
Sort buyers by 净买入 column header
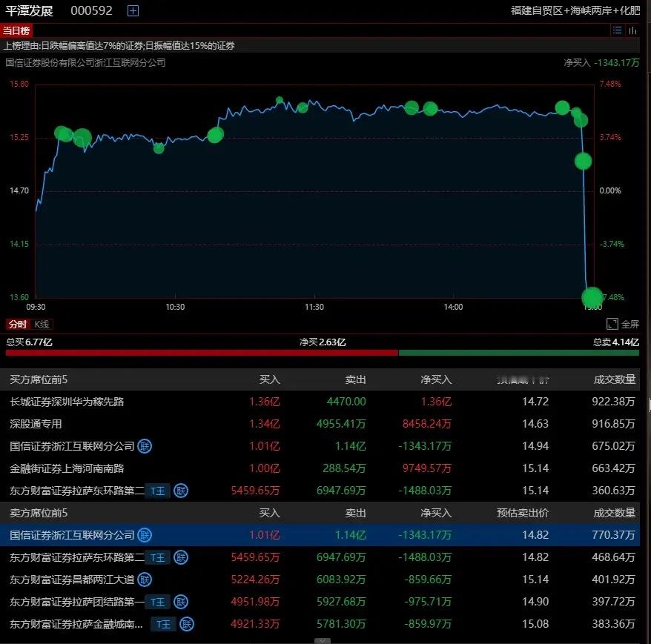(435, 379)
